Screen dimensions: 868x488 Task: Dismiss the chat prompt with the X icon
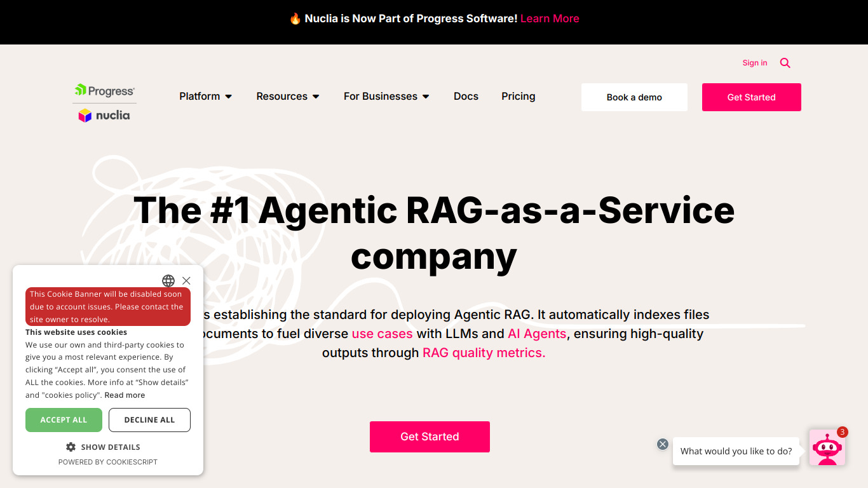click(663, 444)
